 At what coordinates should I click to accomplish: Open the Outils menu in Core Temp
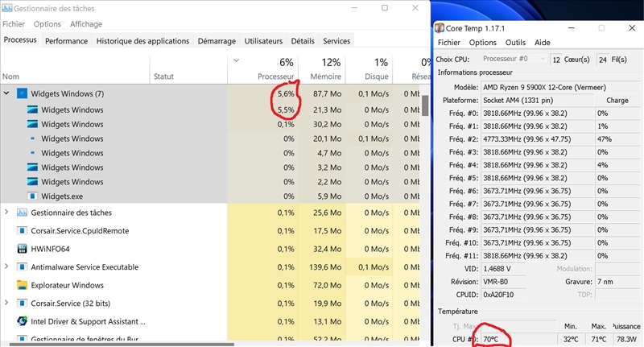pos(515,43)
